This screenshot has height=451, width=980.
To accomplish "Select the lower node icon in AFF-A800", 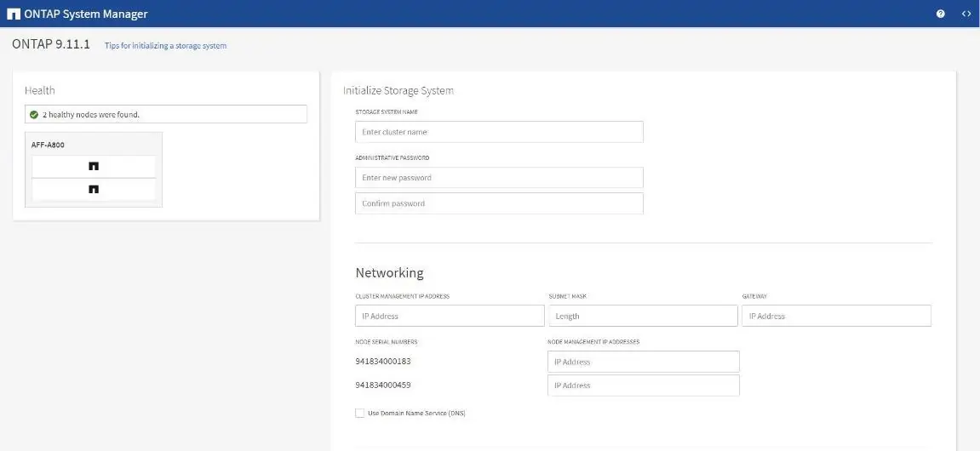I will [94, 189].
